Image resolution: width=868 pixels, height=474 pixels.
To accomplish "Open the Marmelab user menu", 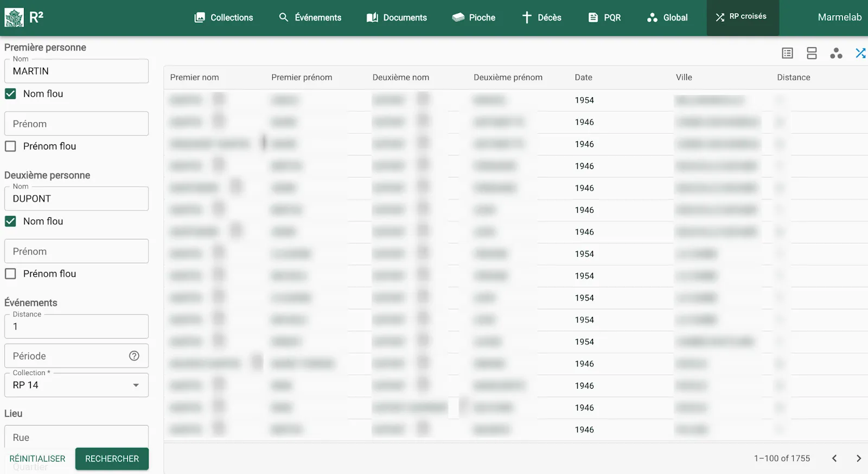I will (839, 17).
